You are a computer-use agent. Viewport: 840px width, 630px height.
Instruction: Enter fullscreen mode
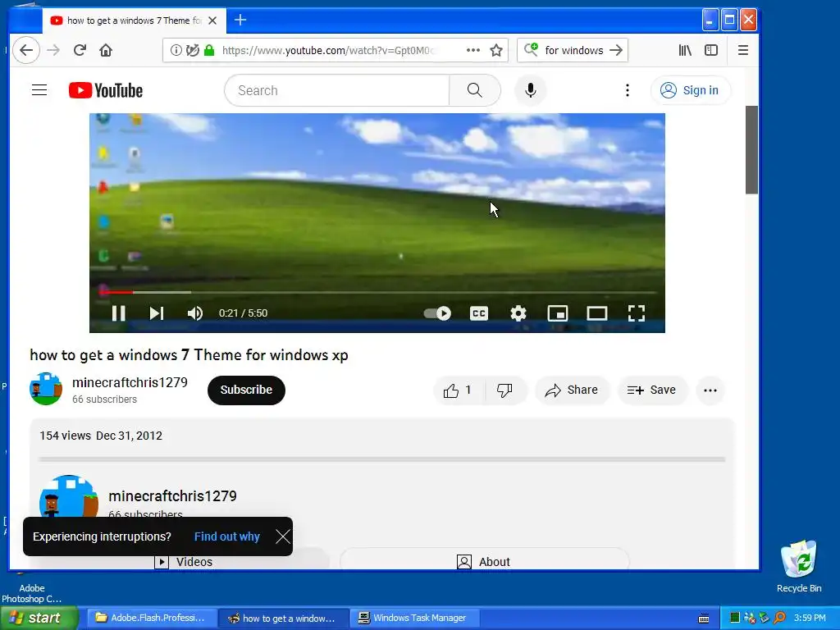637,313
